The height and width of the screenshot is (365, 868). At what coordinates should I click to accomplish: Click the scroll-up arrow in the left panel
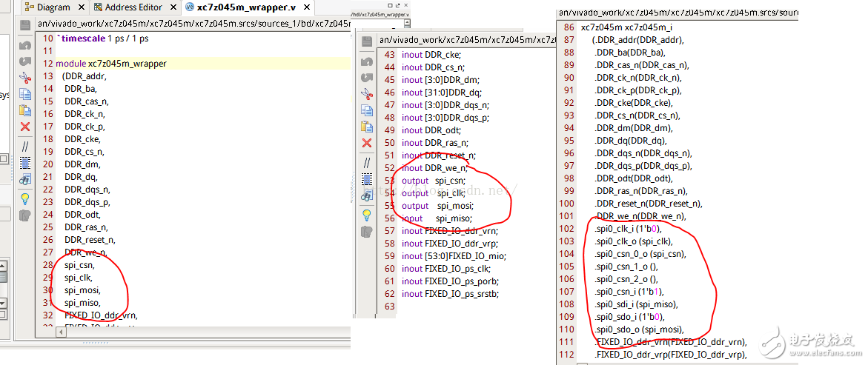tap(4, 266)
